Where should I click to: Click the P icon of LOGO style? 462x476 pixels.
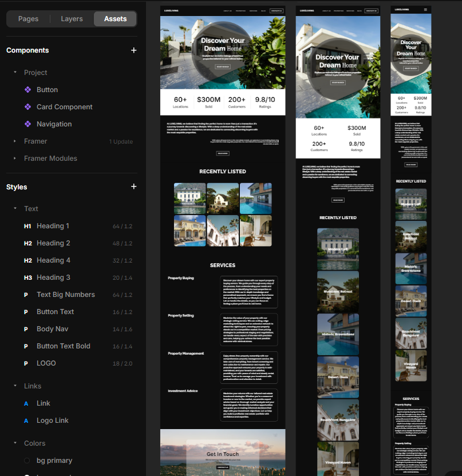pyautogui.click(x=26, y=363)
